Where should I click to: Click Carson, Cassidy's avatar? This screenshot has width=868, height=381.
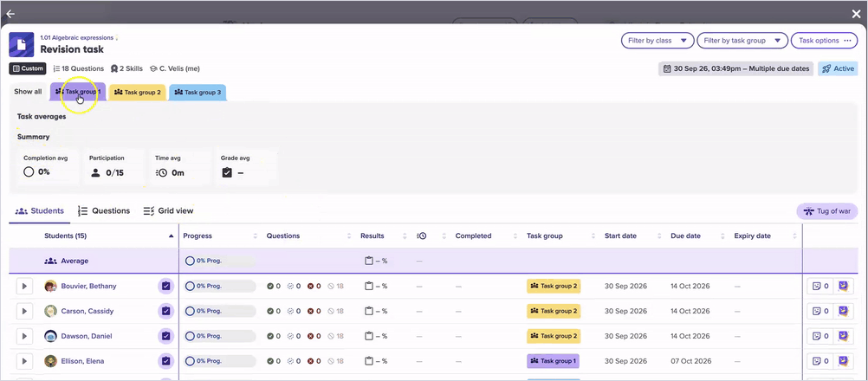click(50, 312)
